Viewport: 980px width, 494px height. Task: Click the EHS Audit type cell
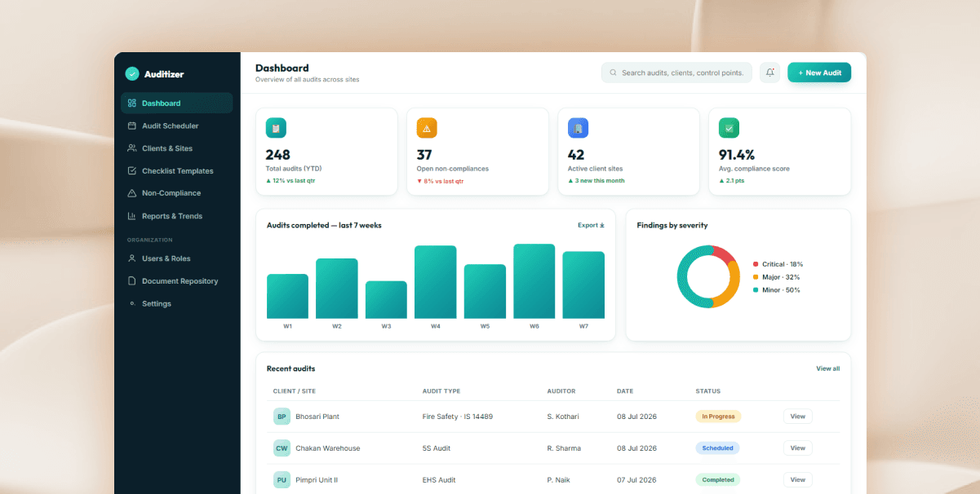tap(439, 480)
